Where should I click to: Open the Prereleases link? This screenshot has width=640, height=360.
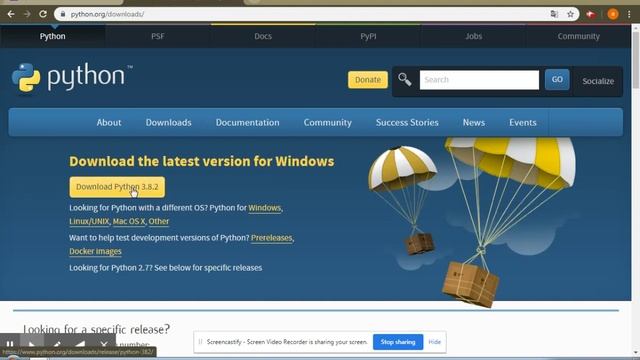[x=271, y=238]
